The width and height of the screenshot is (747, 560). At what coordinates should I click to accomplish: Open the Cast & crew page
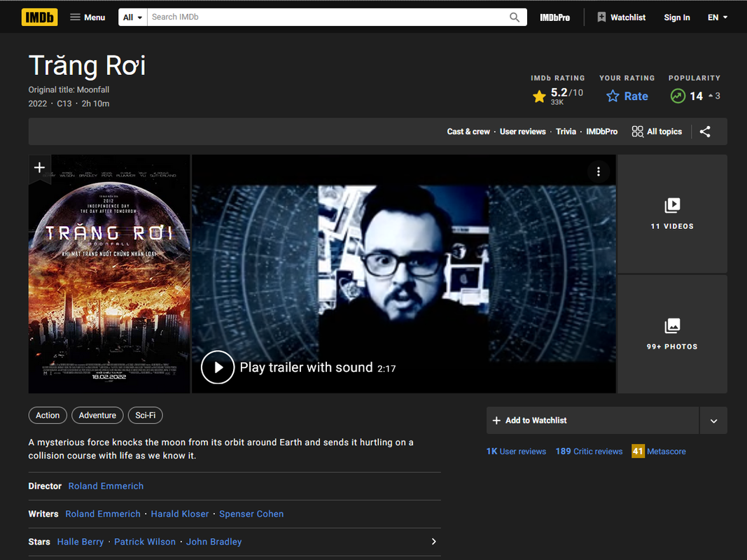(468, 132)
